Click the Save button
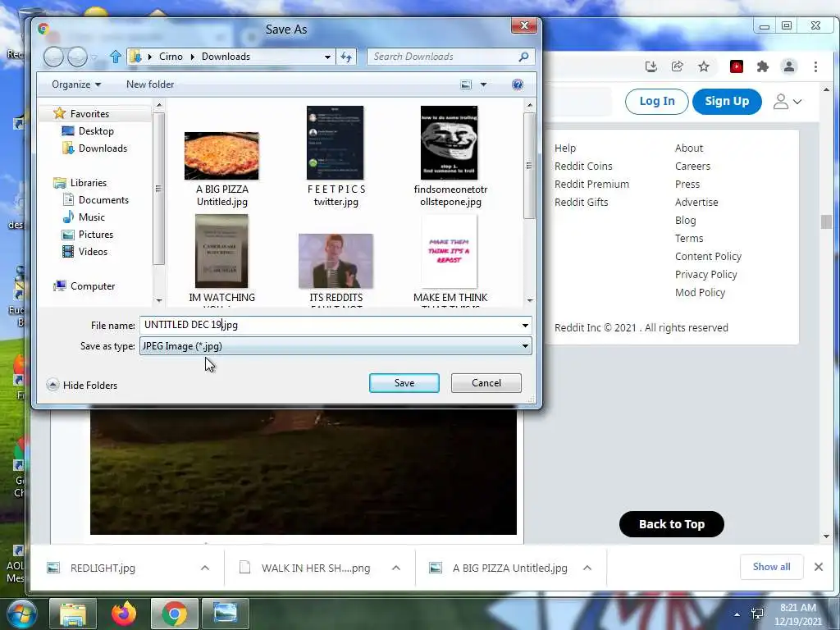This screenshot has width=840, height=630. (404, 383)
